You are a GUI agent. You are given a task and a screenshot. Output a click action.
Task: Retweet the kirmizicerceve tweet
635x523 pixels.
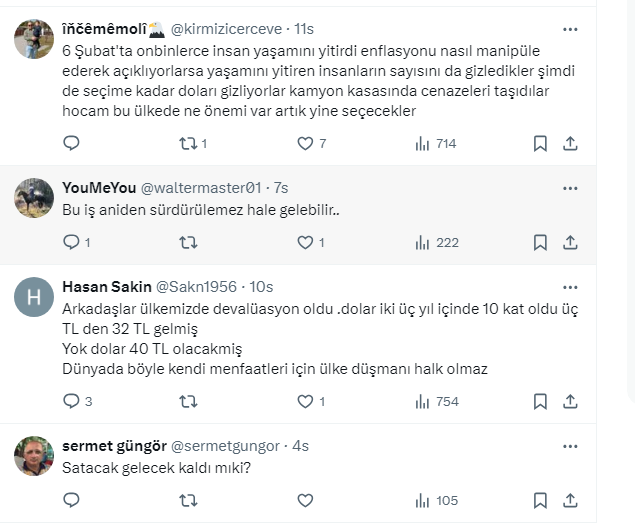187,144
